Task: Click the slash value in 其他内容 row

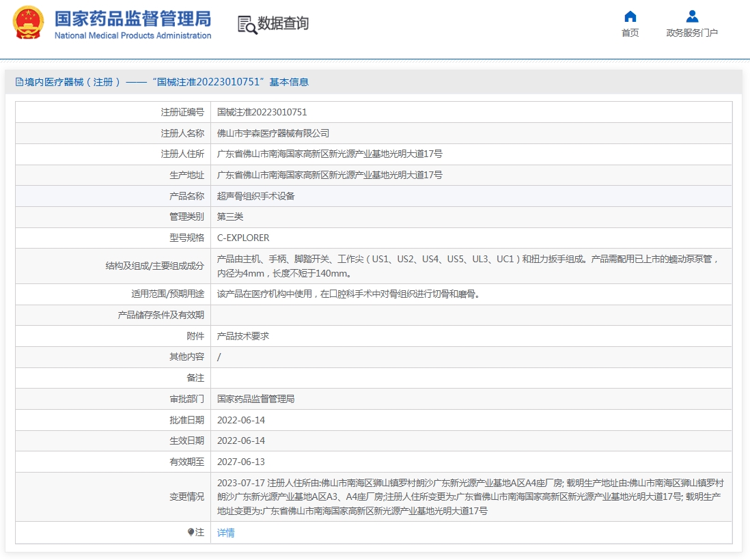Action: click(x=219, y=356)
